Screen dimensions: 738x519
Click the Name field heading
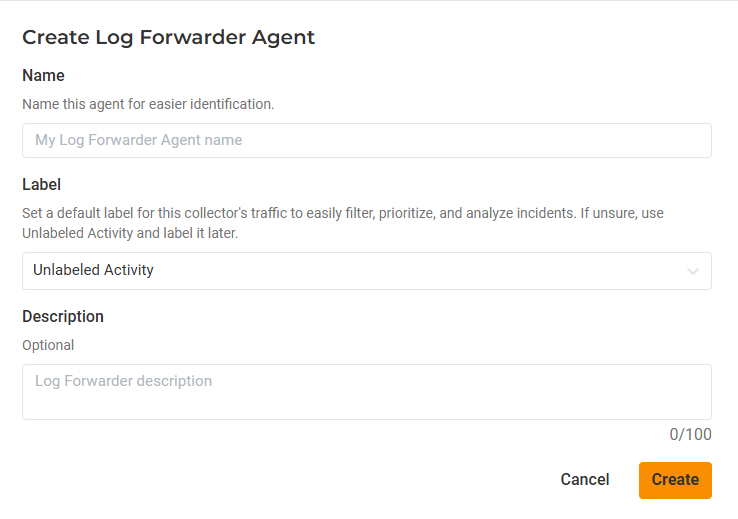pos(43,76)
